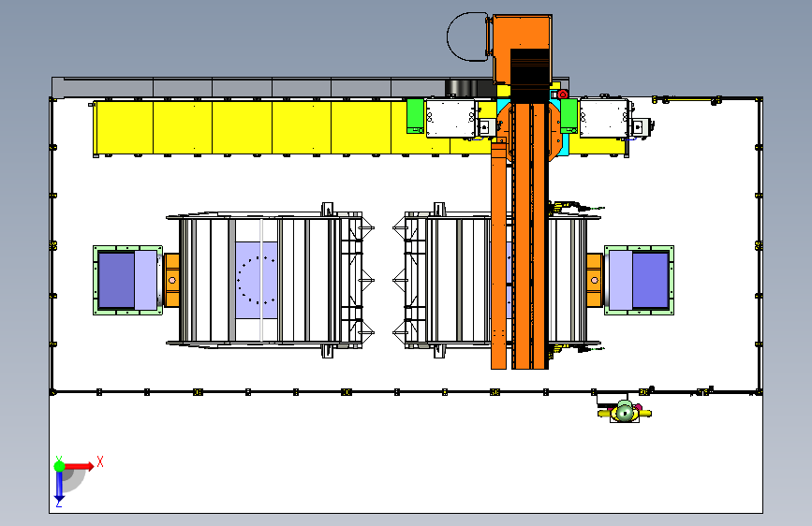Select the orange bracket beside the right tailstock
The image size is (812, 526).
(595, 280)
